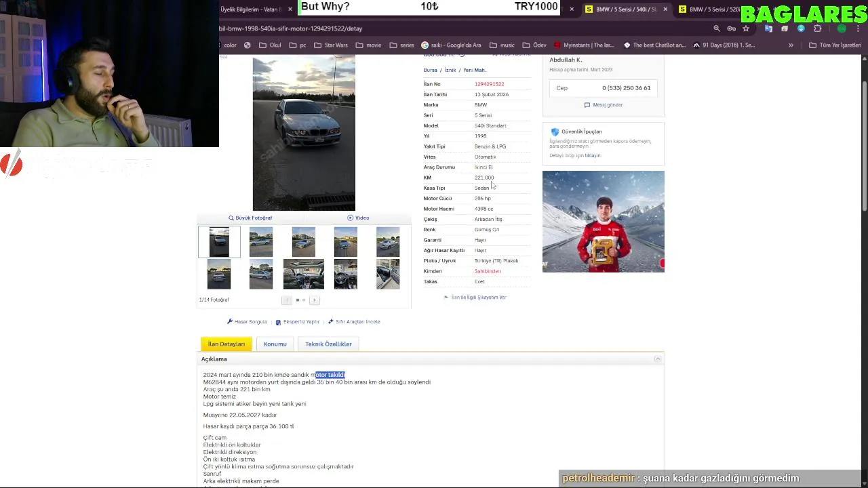Click the İznik location breadcrumb

tap(450, 70)
